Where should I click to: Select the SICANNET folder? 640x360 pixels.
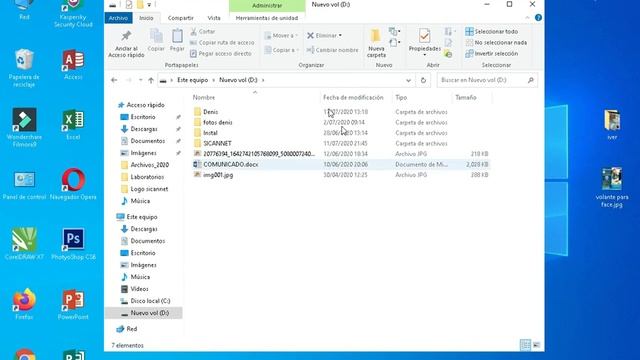(217, 143)
